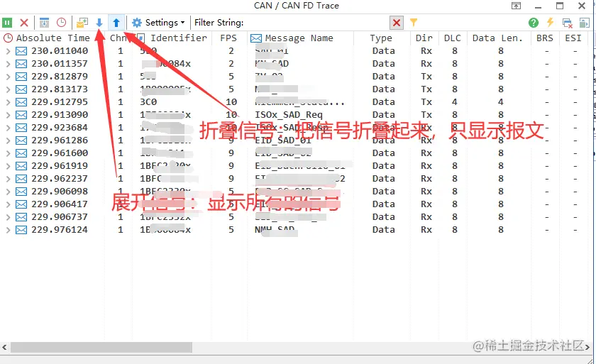Image resolution: width=596 pixels, height=364 pixels.
Task: Expand the row at time 229.912795
Action: (x=8, y=102)
